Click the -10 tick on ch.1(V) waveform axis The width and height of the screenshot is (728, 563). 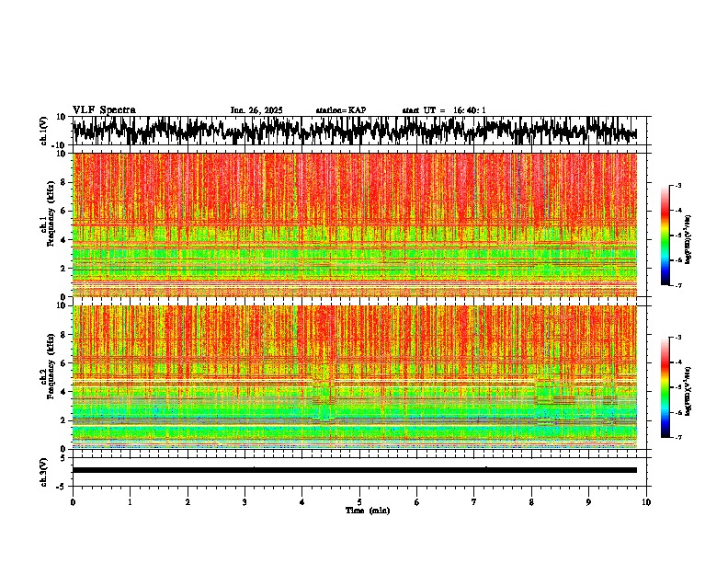click(59, 146)
